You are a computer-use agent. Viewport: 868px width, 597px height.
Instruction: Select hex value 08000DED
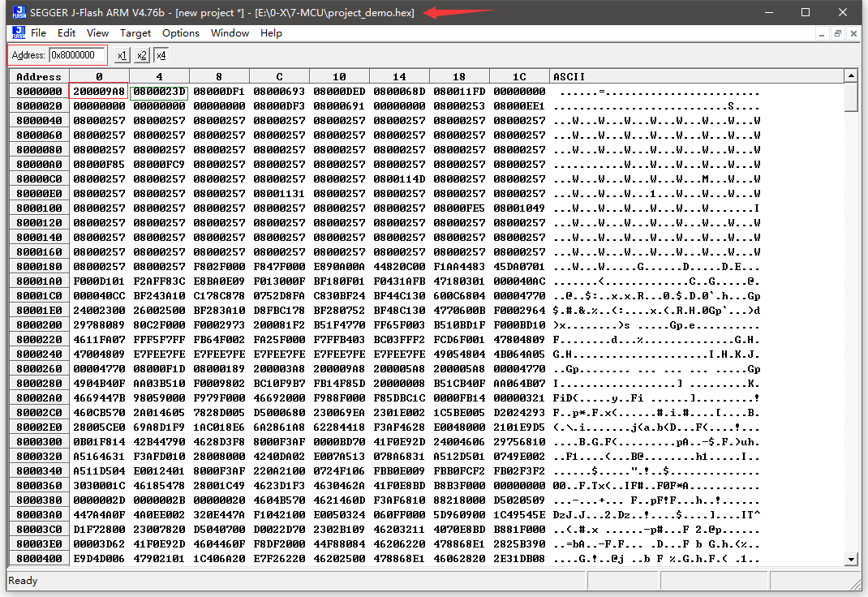pyautogui.click(x=339, y=92)
